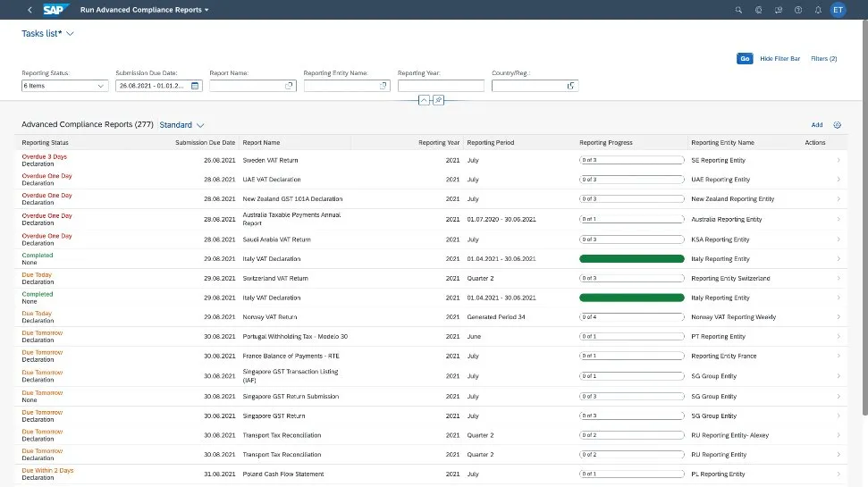Open value help for Report Name field
The width and height of the screenshot is (868, 487).
tap(289, 86)
